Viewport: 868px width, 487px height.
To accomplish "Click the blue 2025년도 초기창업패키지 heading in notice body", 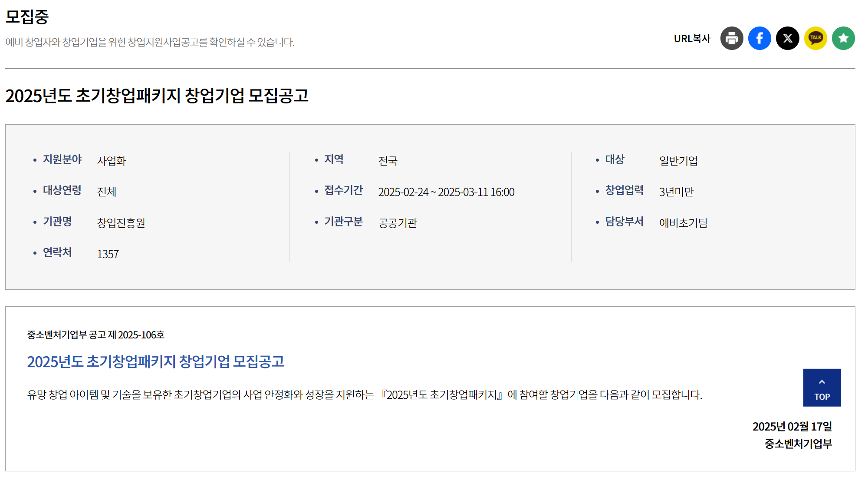I will coord(155,361).
